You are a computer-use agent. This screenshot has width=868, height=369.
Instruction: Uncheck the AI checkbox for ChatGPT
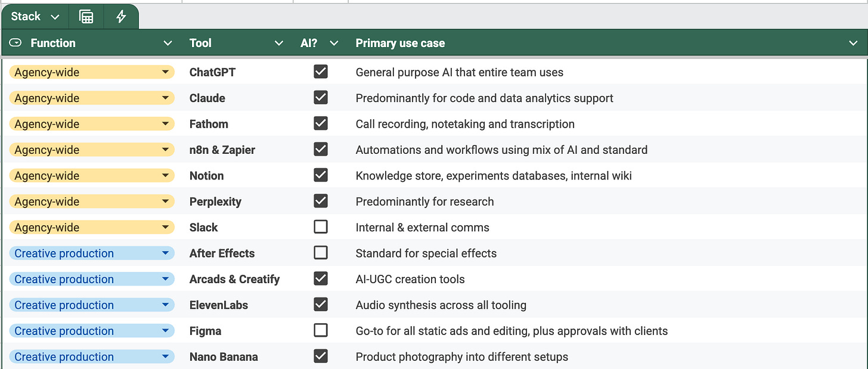point(321,72)
